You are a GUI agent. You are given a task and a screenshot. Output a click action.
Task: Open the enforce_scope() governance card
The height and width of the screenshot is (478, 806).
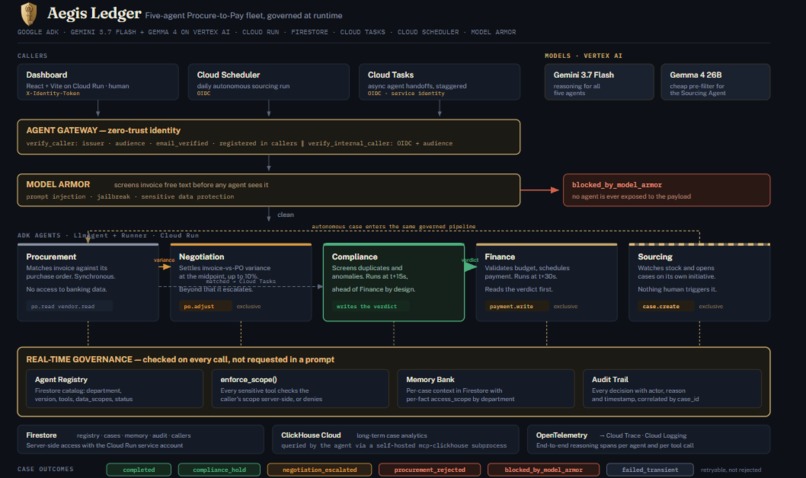click(300, 389)
